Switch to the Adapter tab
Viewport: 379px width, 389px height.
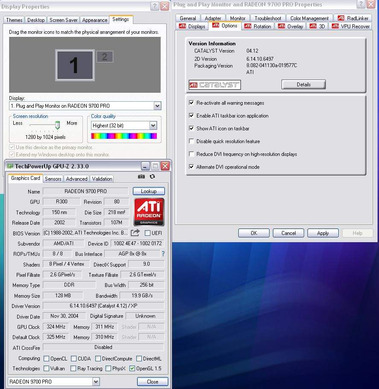tap(213, 18)
